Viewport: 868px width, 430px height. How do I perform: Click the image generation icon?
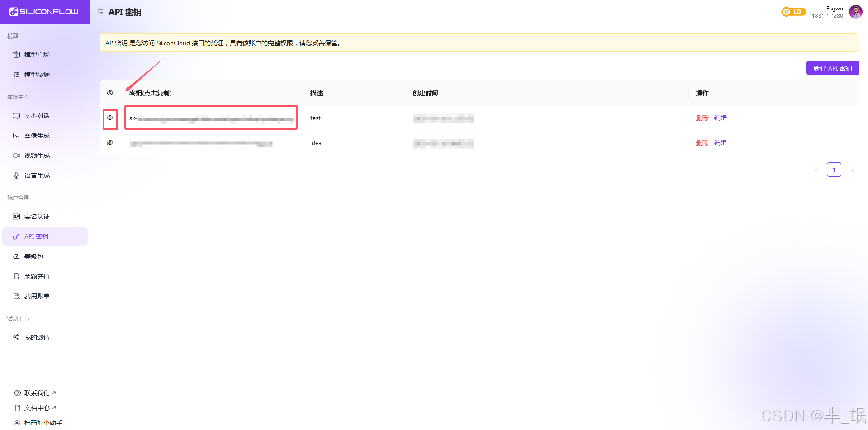[16, 136]
